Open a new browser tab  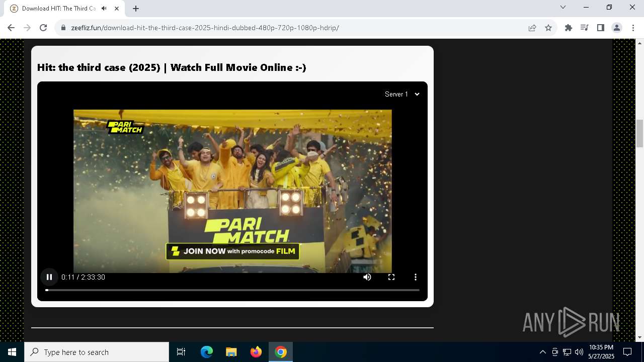tap(136, 8)
